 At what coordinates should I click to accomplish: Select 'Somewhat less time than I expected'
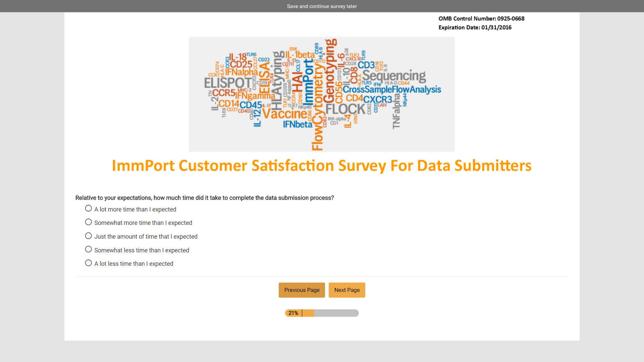pyautogui.click(x=89, y=249)
